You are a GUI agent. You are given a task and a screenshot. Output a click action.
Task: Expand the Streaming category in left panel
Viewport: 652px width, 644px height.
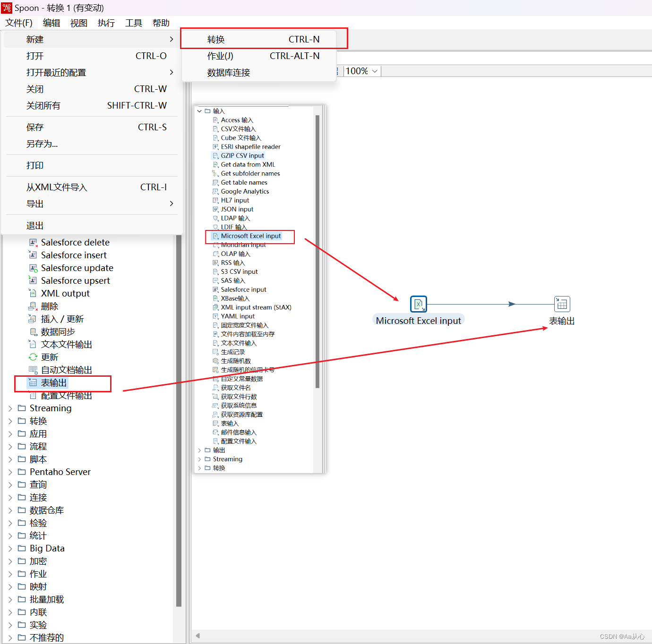tap(10, 408)
